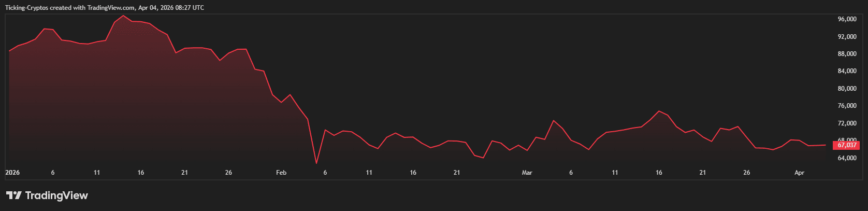
Task: Select the 96,000 price axis label
Action: [847, 19]
